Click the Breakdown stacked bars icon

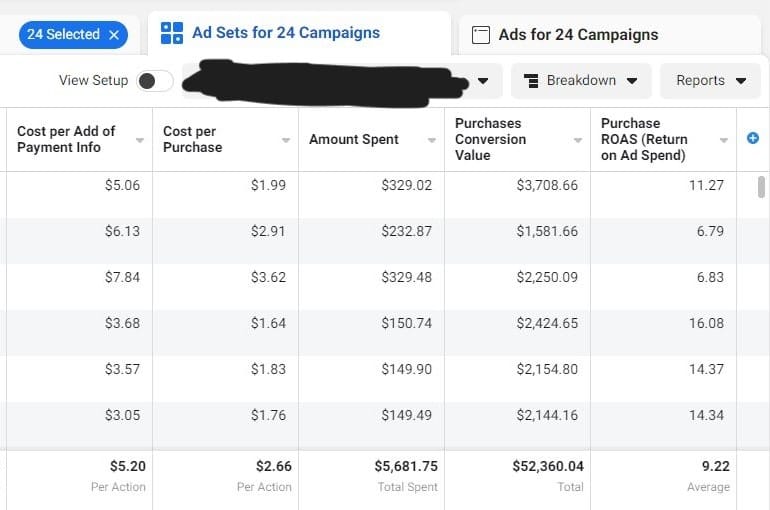pyautogui.click(x=532, y=81)
